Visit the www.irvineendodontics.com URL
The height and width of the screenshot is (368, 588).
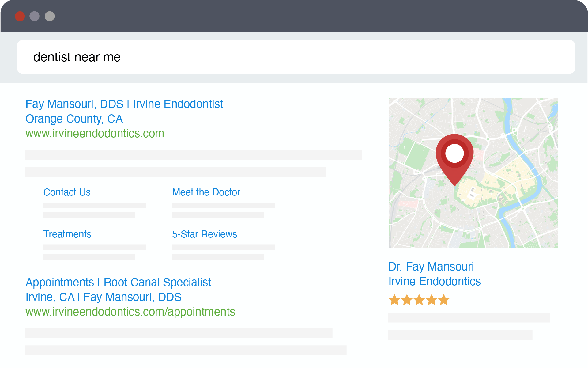pos(95,134)
